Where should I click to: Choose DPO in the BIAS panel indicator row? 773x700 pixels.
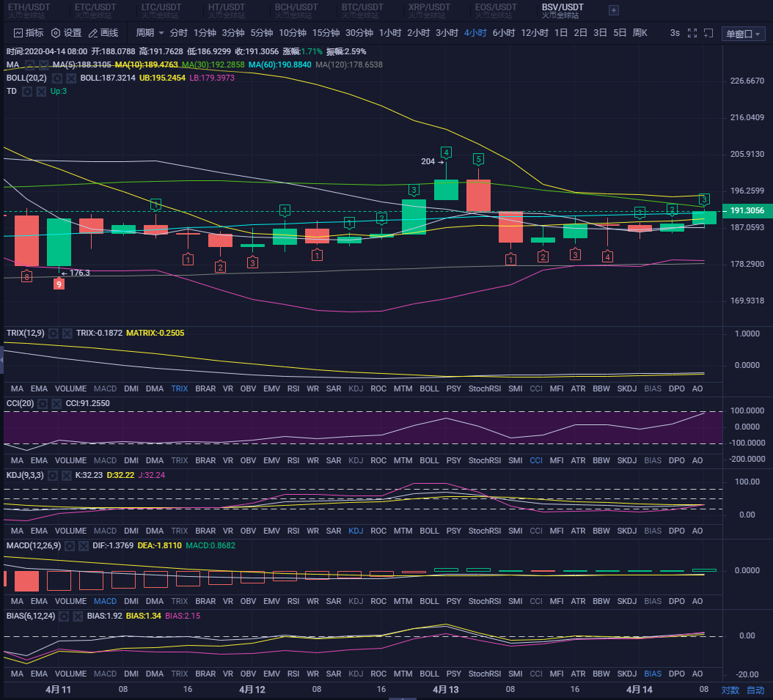coord(676,674)
